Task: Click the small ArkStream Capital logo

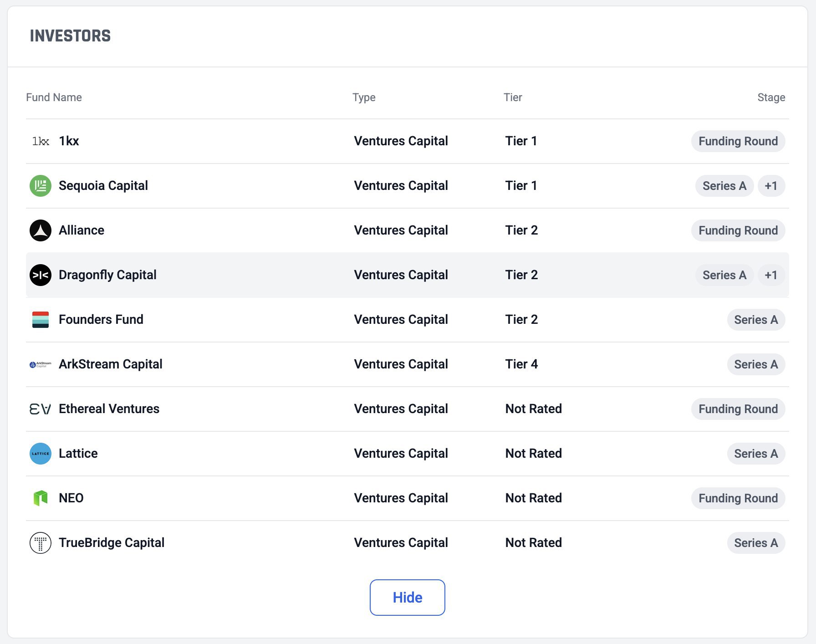Action: [41, 364]
